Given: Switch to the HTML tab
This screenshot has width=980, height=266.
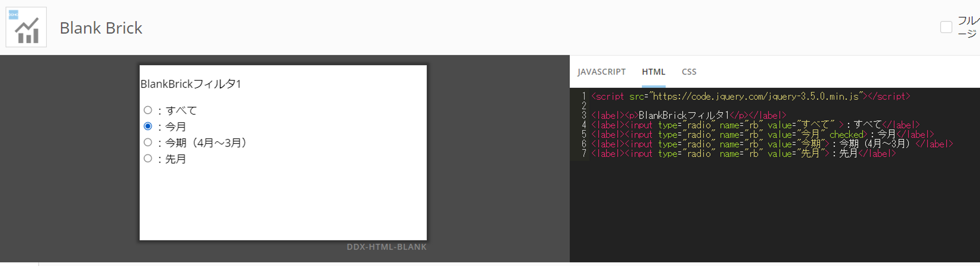Looking at the screenshot, I should (x=653, y=72).
